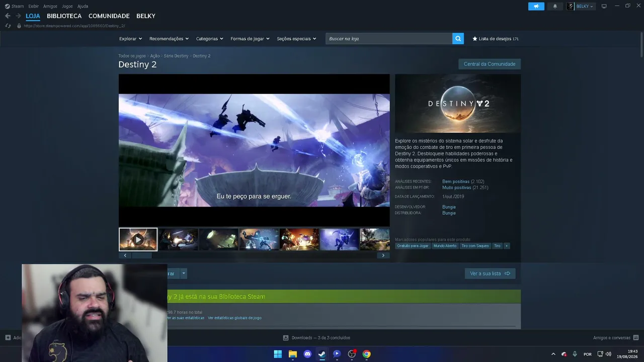This screenshot has height=362, width=644.
Task: Expand the Recomendações dropdown
Action: pos(169,39)
